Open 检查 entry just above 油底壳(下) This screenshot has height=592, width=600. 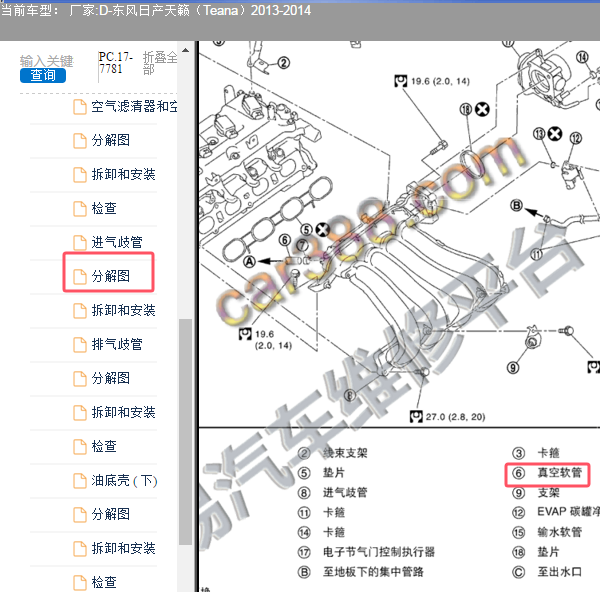click(104, 446)
